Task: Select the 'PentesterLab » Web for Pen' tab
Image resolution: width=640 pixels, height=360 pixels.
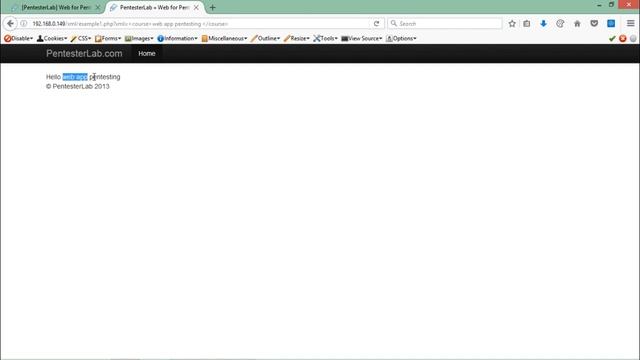Action: 154,7
